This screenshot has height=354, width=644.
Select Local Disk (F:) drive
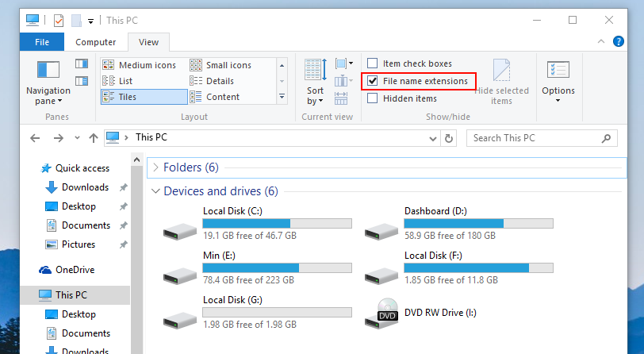459,268
